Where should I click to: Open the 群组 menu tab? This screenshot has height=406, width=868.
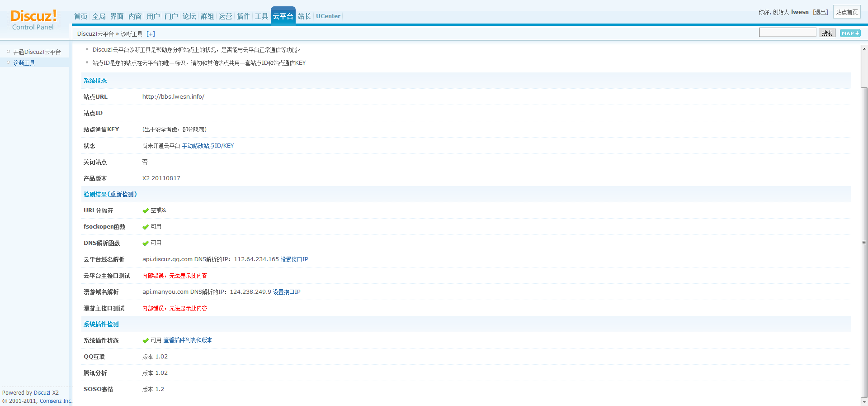coord(208,16)
